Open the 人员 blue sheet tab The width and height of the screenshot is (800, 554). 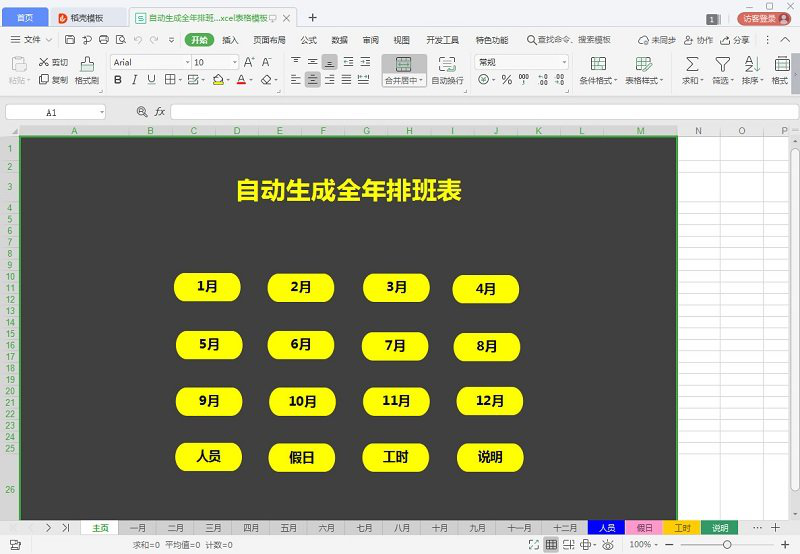point(607,528)
